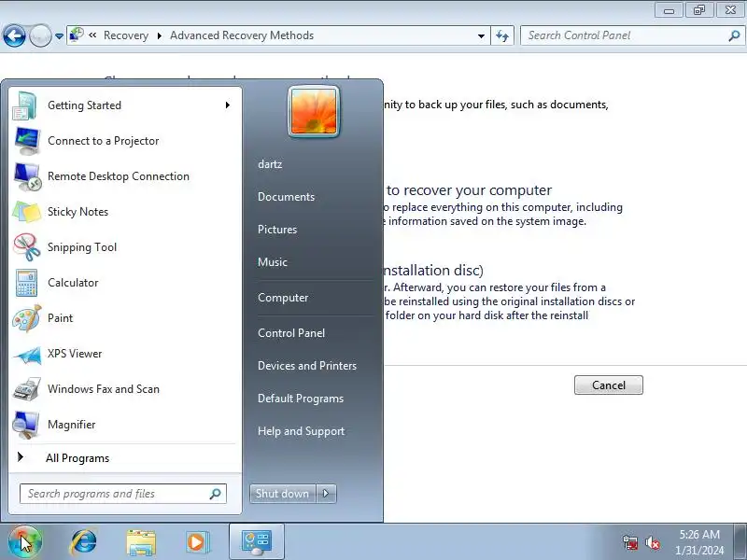The image size is (747, 560).
Task: Click the network status tray icon
Action: click(x=630, y=542)
